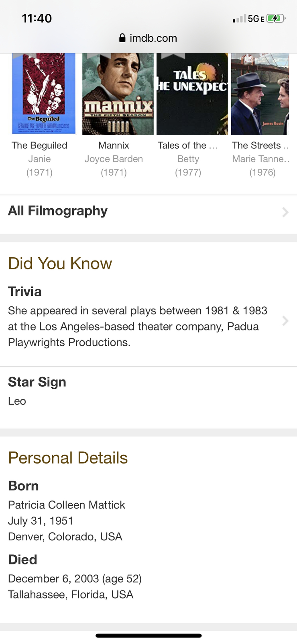Tap the Denver, Colorado, USA birthplace
The height and width of the screenshot is (644, 297).
[x=65, y=537]
